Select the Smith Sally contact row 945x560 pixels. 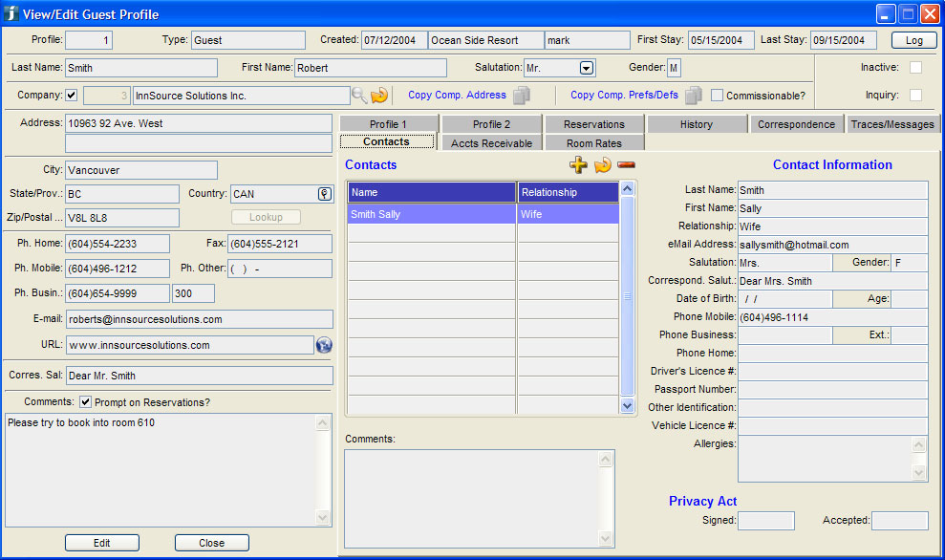pos(483,214)
